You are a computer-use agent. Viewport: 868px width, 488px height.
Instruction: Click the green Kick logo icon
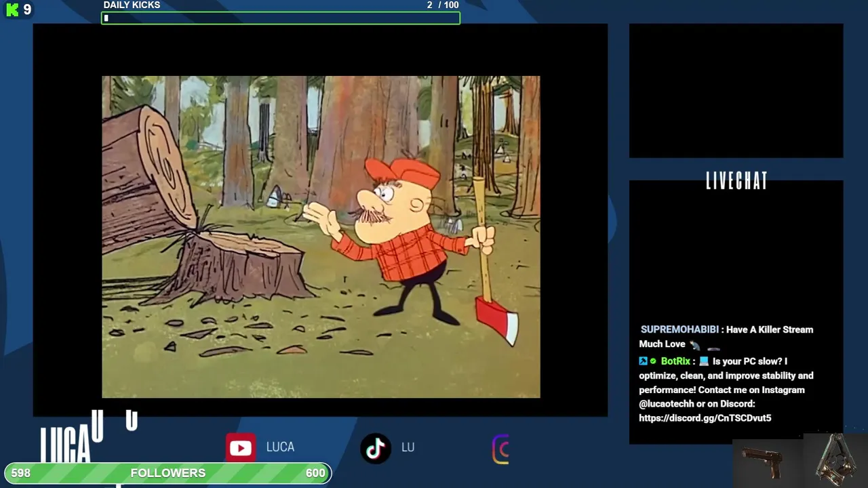pos(12,9)
